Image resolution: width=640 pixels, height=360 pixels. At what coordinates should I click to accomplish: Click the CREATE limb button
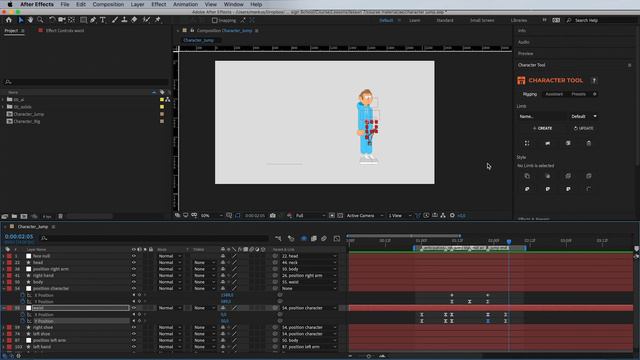point(542,128)
